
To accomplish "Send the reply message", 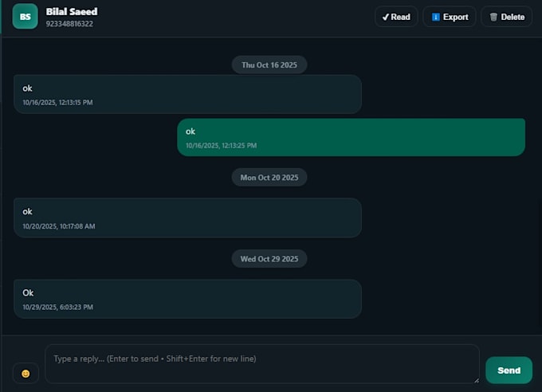I will (x=509, y=370).
